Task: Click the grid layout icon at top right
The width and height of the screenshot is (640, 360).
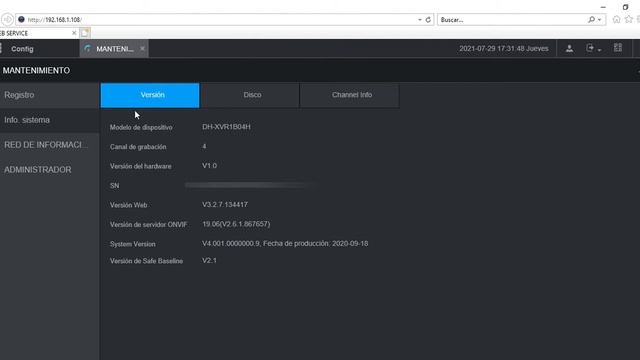Action: (x=618, y=48)
